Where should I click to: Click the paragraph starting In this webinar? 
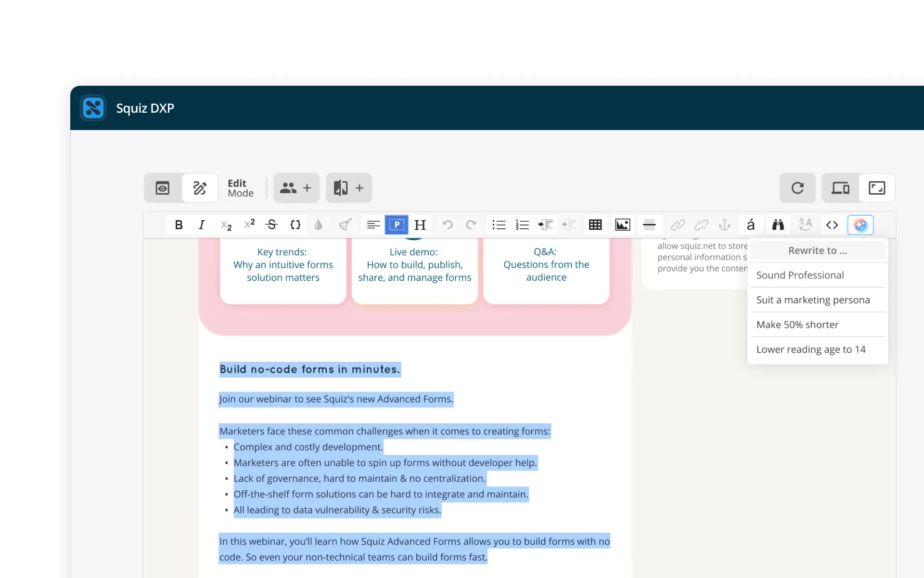[x=414, y=549]
